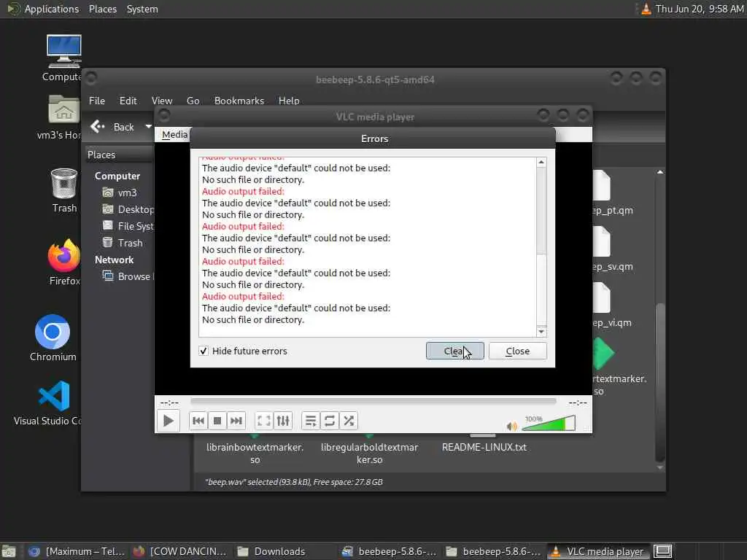747x560 pixels.
Task: Click the Clear button in Errors dialog
Action: 455,351
